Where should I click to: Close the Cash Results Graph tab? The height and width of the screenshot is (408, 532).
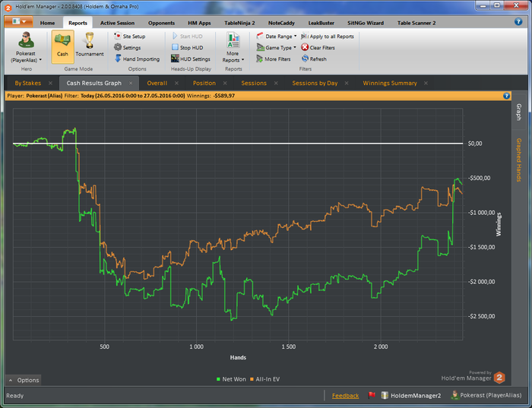point(131,83)
